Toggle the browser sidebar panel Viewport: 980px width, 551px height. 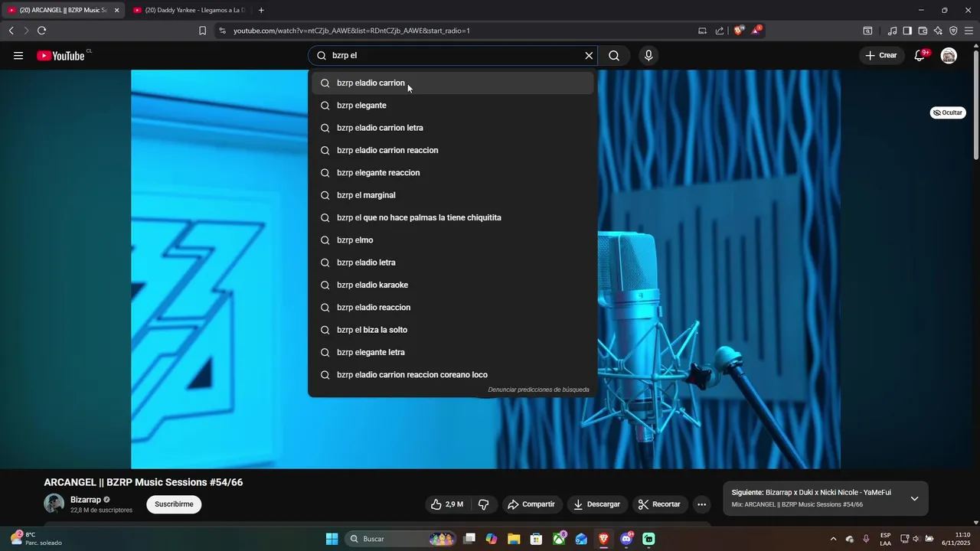tap(907, 31)
